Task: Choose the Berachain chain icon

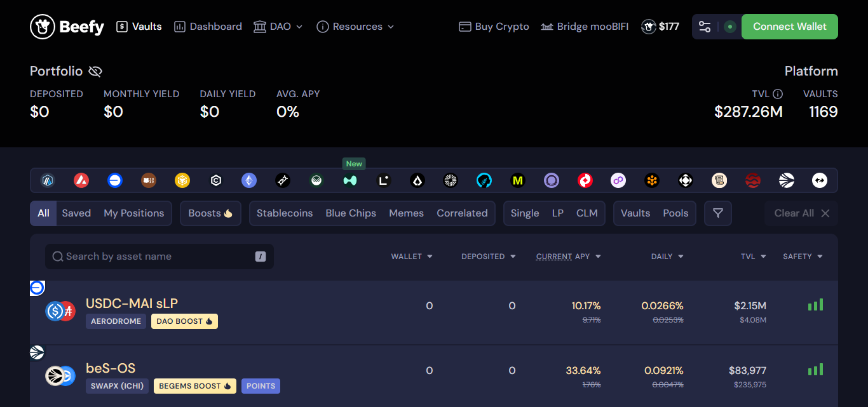Action: [x=149, y=181]
